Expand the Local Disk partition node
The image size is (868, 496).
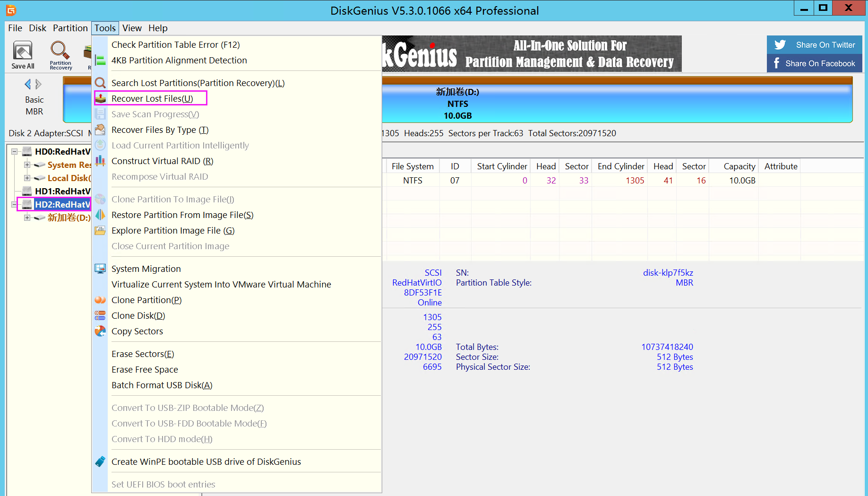click(x=27, y=178)
